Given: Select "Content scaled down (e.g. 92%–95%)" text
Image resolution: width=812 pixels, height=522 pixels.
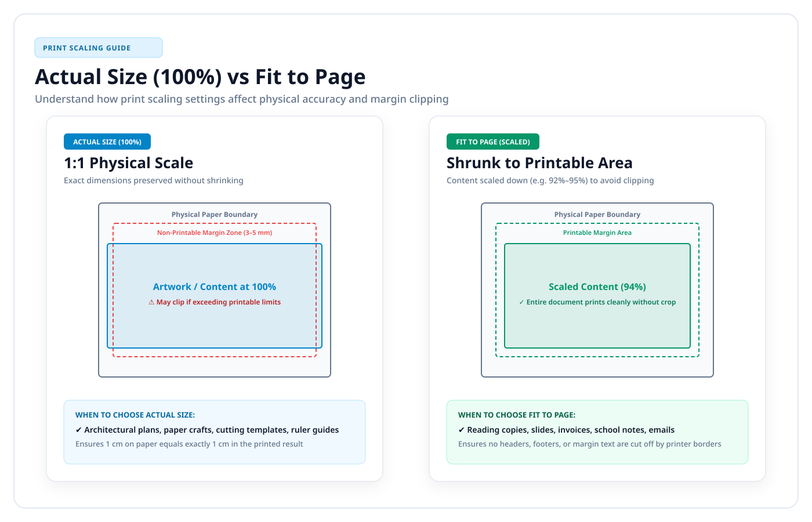Looking at the screenshot, I should pyautogui.click(x=550, y=180).
